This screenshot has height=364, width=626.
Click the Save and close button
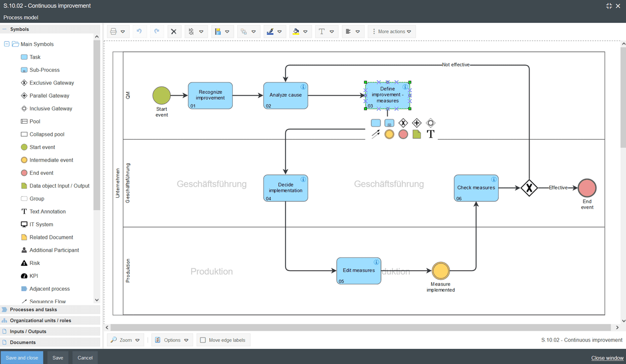coord(22,357)
